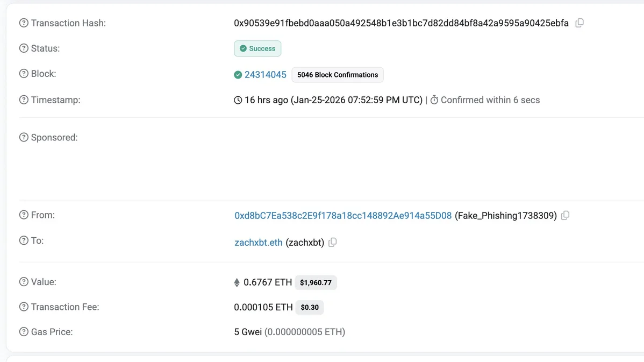Click the $0.30 transaction fee badge
Screen dimensions: 644x362
point(310,308)
